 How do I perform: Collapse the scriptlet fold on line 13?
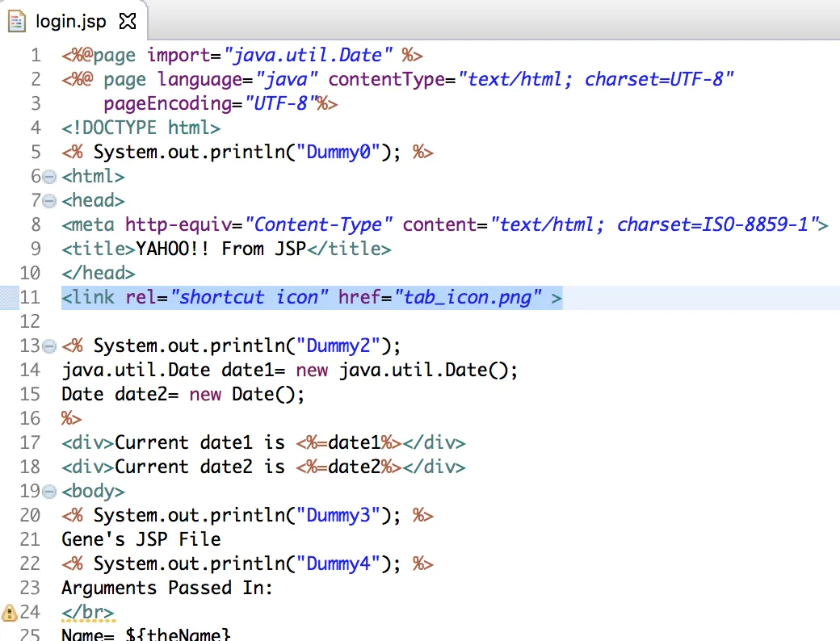click(x=49, y=346)
